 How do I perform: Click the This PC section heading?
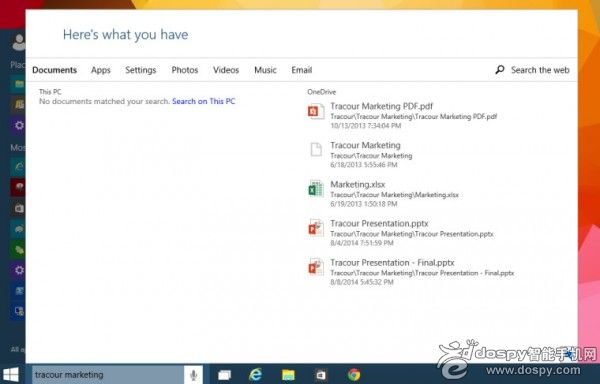click(x=50, y=92)
